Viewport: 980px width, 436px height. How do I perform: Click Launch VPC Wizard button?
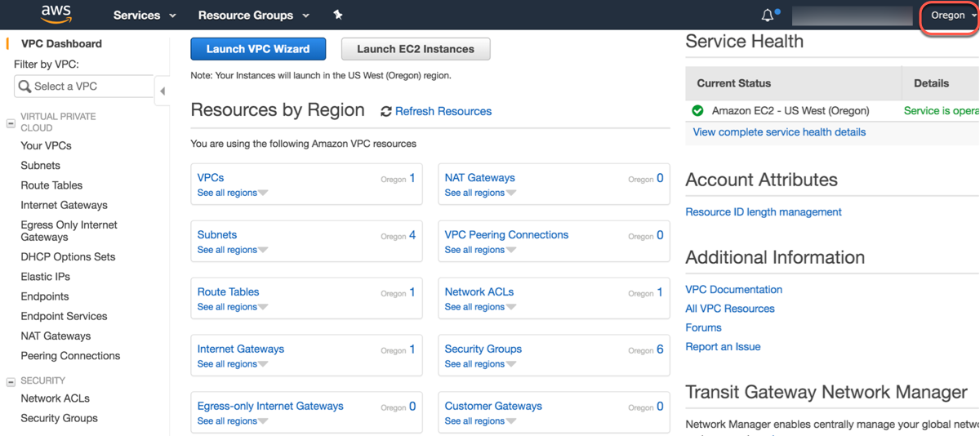(x=258, y=49)
